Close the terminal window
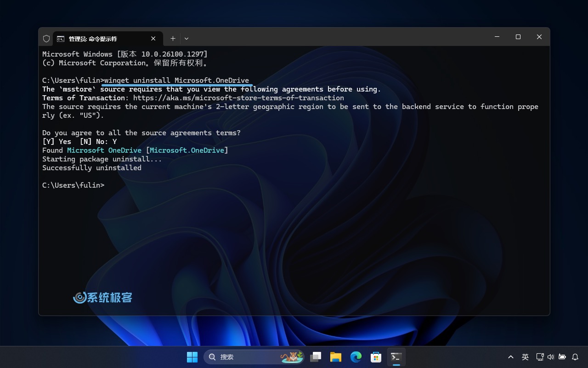Screen dimensions: 588x368 [539, 37]
